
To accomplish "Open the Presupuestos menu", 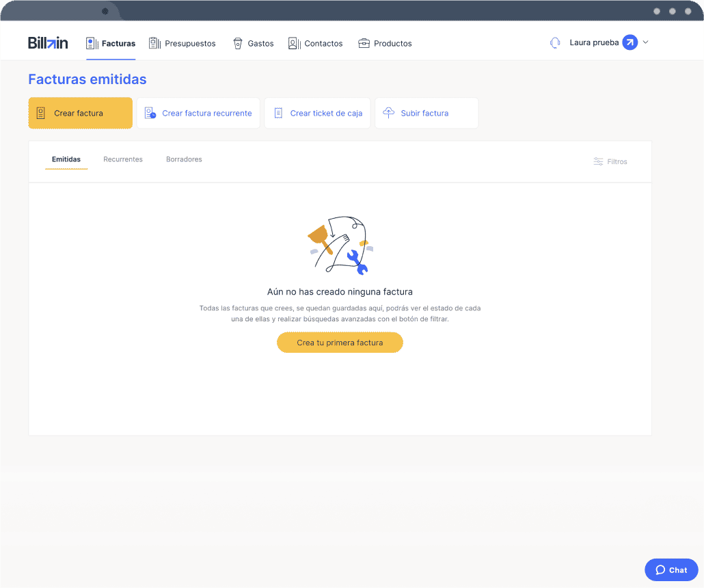I will click(x=182, y=44).
